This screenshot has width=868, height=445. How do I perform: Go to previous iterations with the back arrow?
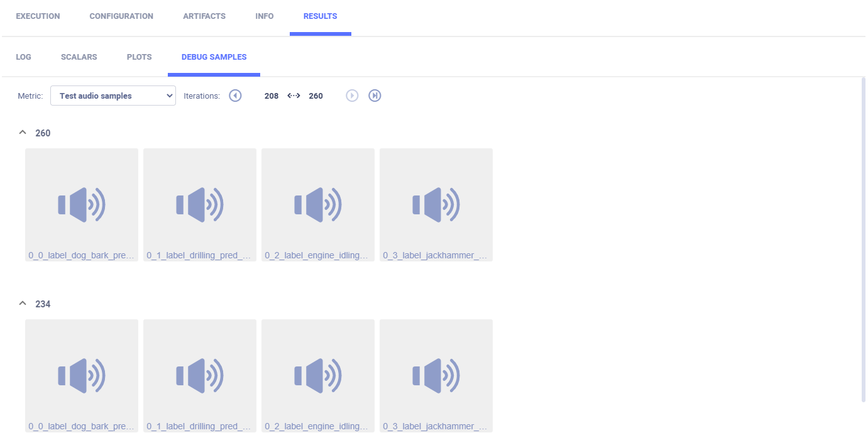[235, 96]
